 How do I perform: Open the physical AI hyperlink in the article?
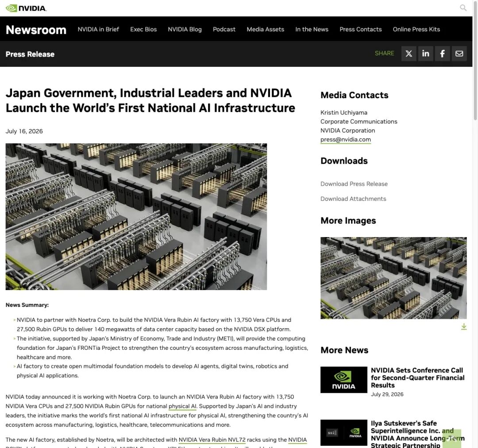tap(182, 406)
